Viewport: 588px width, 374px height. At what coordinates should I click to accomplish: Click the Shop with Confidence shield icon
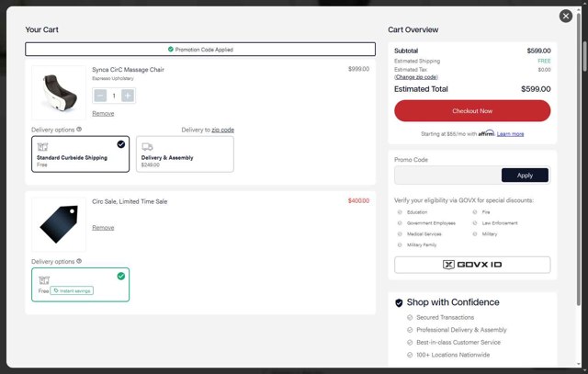coord(399,302)
